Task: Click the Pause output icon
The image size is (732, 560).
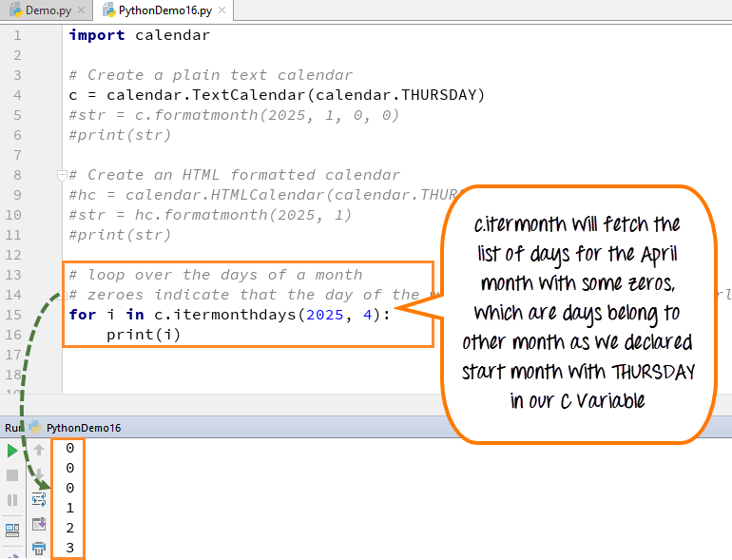Action: (x=12, y=499)
